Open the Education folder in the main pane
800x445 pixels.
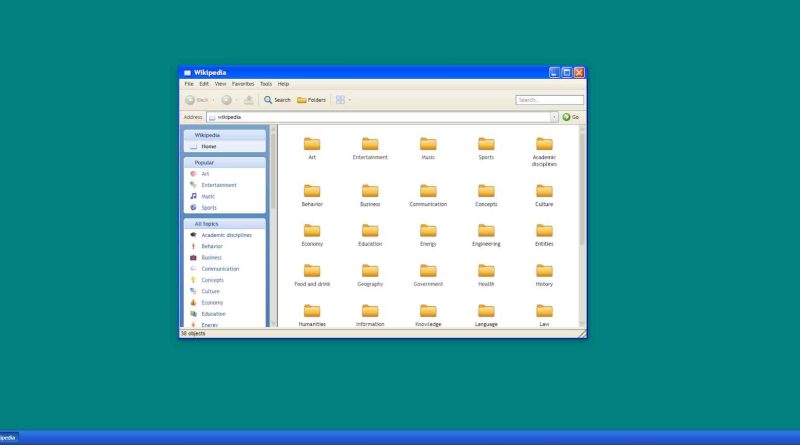point(370,235)
